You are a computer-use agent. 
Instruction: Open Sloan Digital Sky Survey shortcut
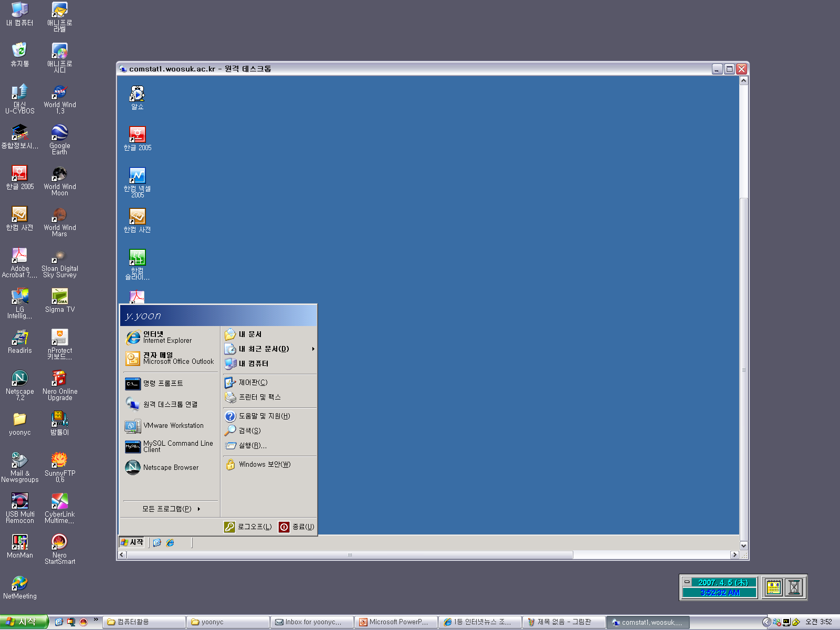click(59, 262)
